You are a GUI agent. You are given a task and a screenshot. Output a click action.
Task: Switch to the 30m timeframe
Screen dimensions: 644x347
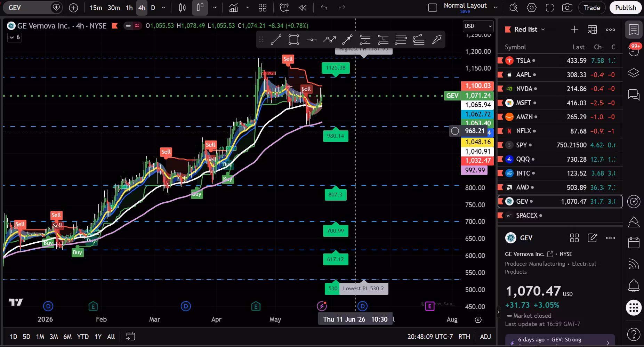114,8
